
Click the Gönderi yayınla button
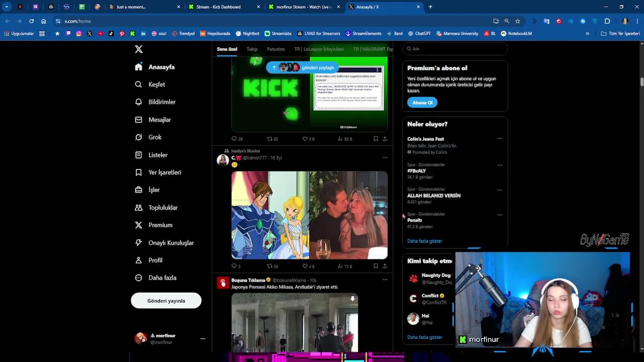coord(166,301)
